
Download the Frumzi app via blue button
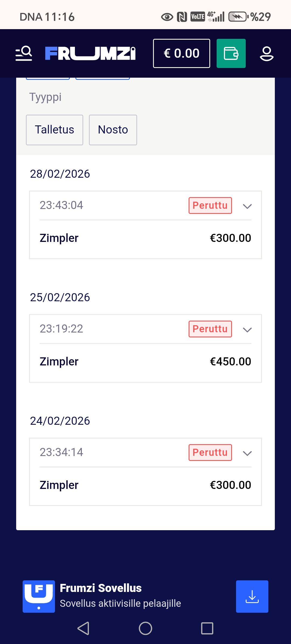coord(252,596)
